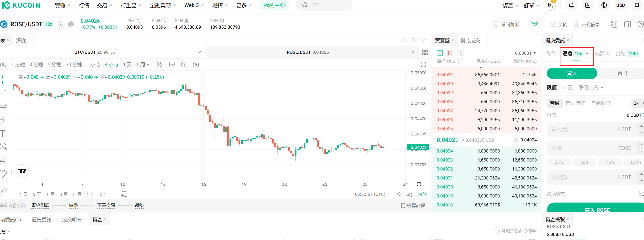Select the text annotation tool

(x=2, y=134)
